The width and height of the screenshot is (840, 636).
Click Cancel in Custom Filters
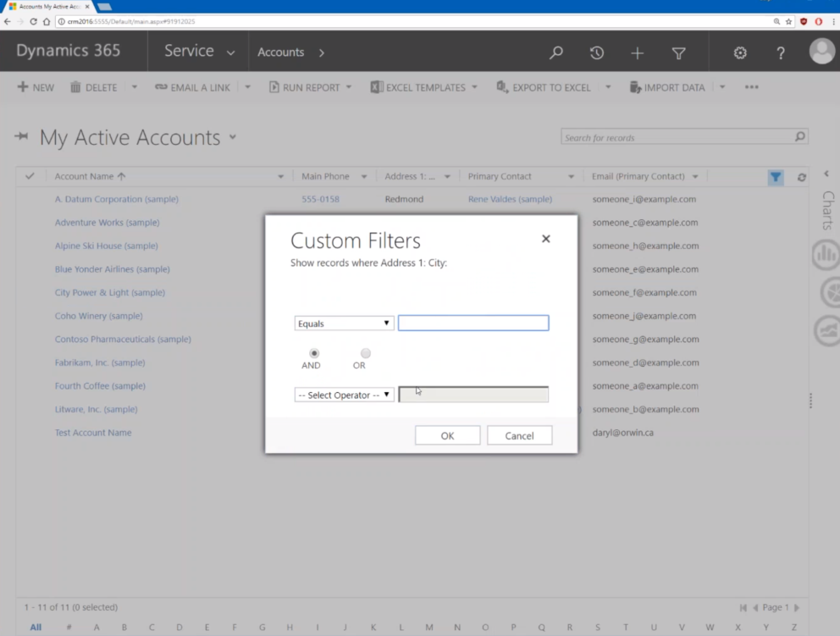pos(519,435)
